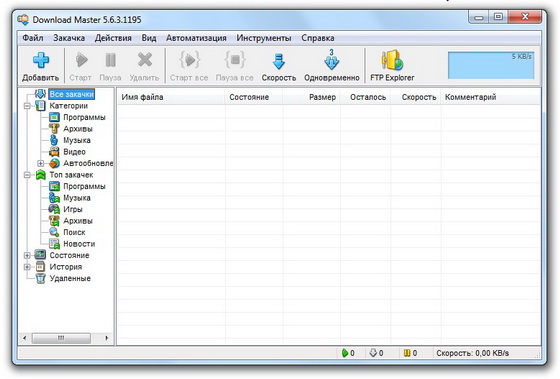This screenshot has width=560, height=379.
Task: Click the Одновременно simultaneous downloads icon
Action: point(331,60)
